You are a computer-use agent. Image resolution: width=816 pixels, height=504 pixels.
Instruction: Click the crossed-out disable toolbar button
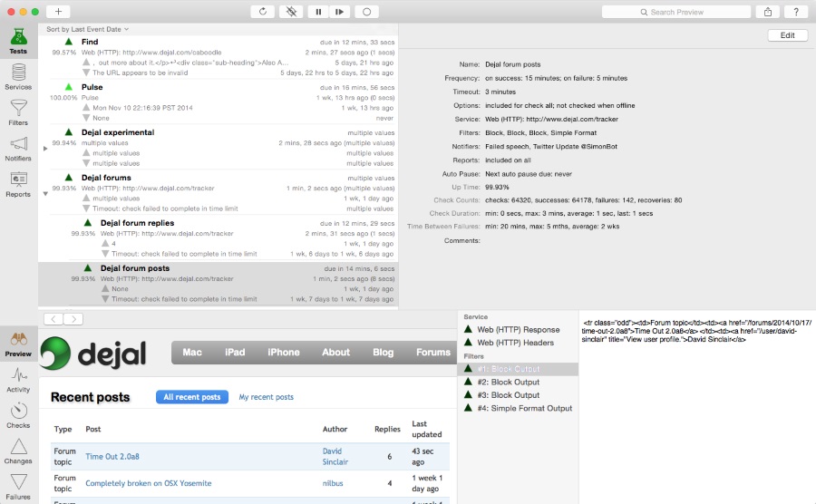pyautogui.click(x=291, y=12)
